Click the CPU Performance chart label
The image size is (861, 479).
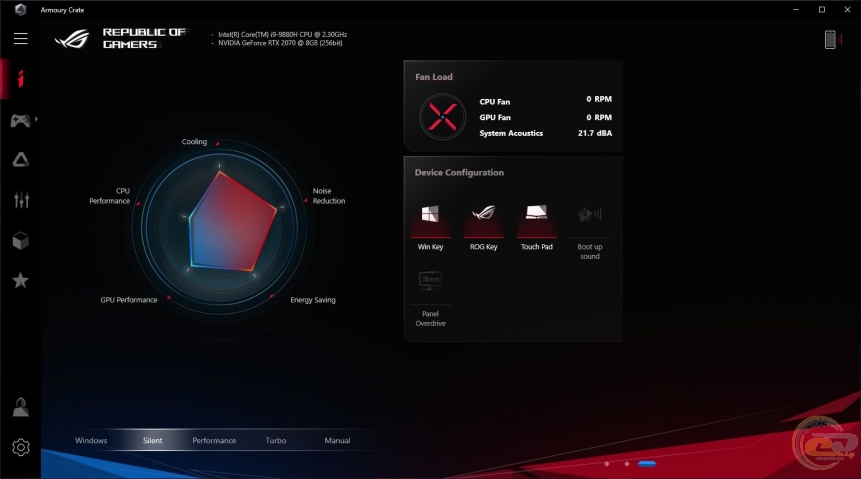click(x=110, y=196)
